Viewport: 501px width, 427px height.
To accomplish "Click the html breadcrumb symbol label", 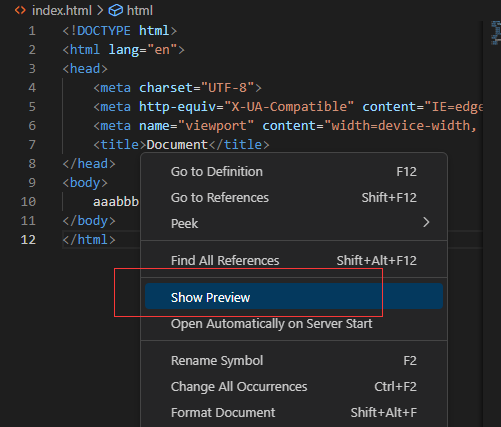I will click(x=140, y=11).
